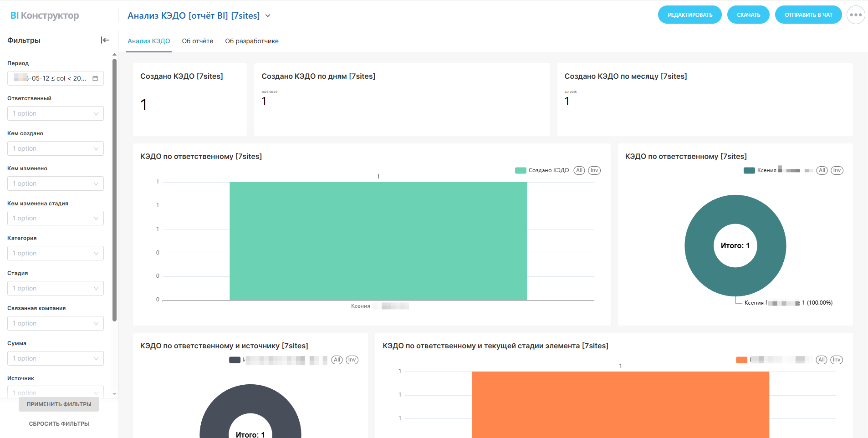Toggle the Создано КЭДО green legend swatch
868x438 pixels.
[x=521, y=170]
